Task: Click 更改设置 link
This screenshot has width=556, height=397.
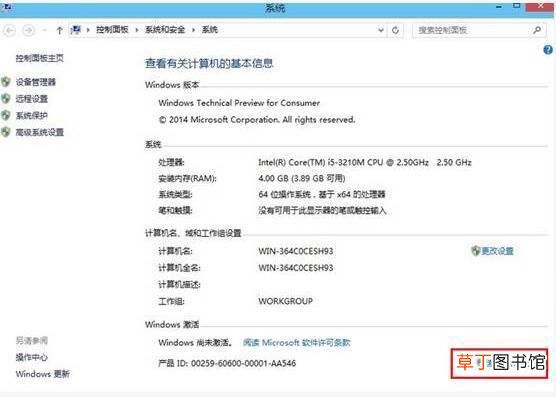Action: tap(497, 251)
